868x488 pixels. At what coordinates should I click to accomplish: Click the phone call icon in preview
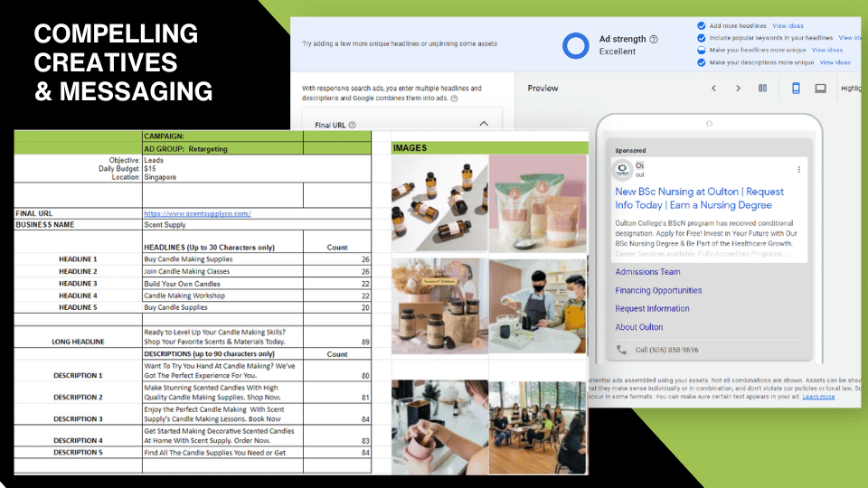point(622,350)
